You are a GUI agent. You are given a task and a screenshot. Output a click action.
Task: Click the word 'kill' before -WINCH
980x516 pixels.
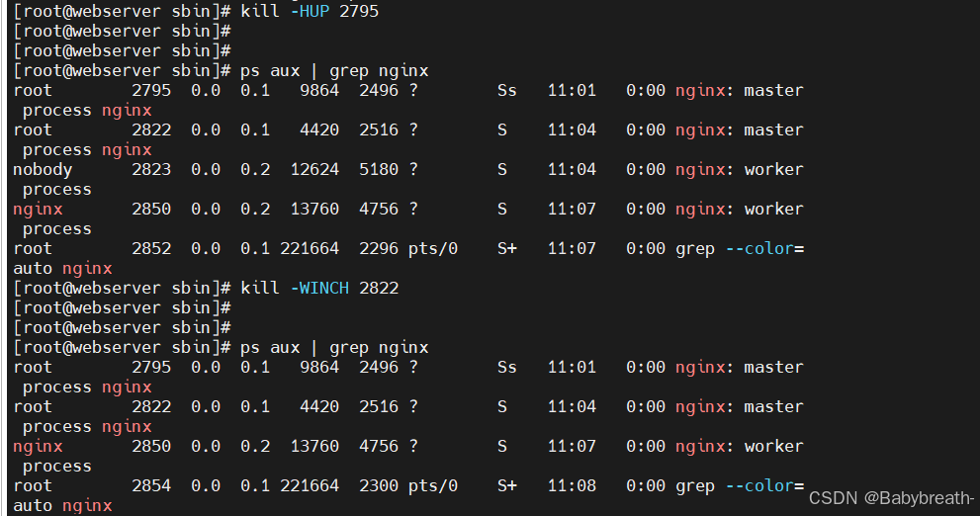(260, 288)
